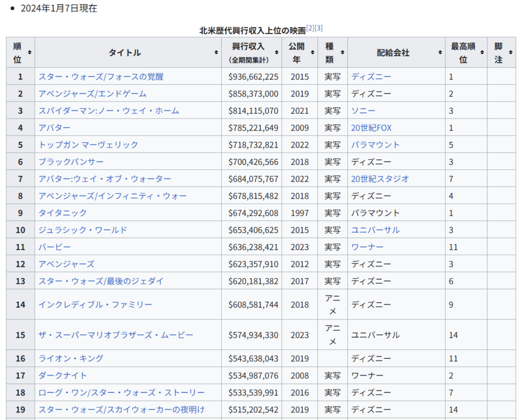Open スパイダーマン:ノー・ウェイ・ホーム link
The width and height of the screenshot is (523, 420).
(109, 111)
